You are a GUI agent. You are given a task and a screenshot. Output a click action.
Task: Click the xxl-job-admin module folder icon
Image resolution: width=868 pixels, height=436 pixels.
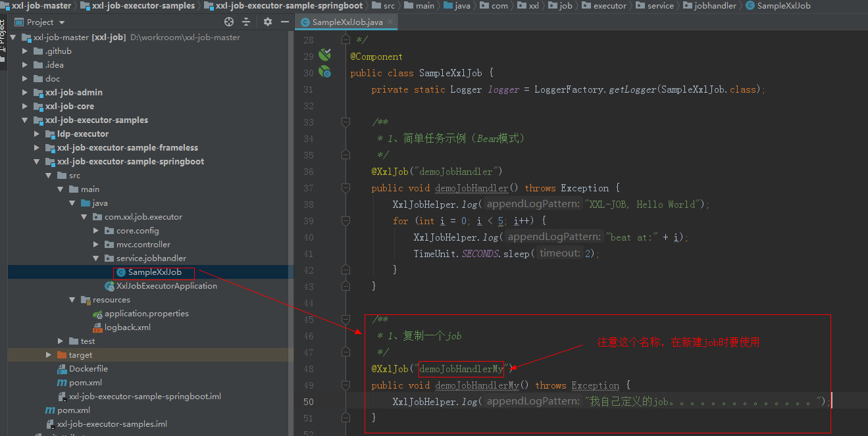point(38,93)
